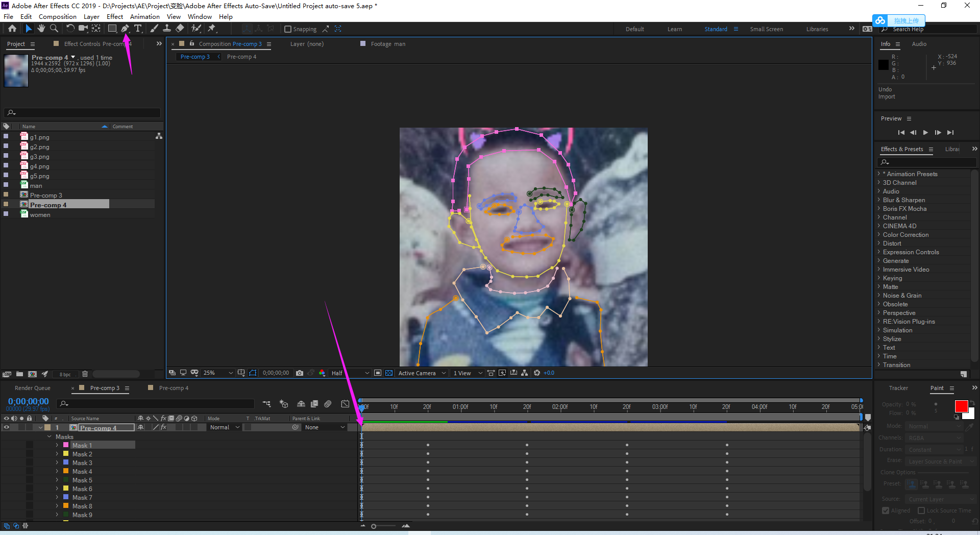This screenshot has height=535, width=980.
Task: Collapse the Masks group
Action: [x=50, y=437]
